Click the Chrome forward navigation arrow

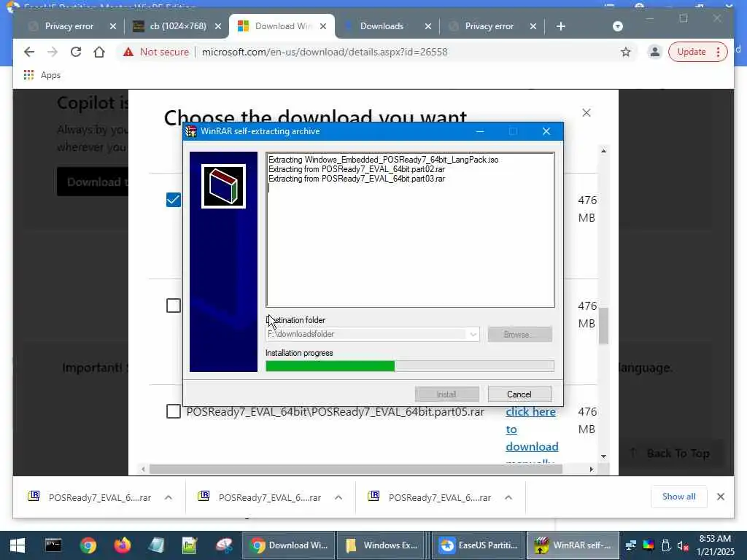[x=53, y=52]
